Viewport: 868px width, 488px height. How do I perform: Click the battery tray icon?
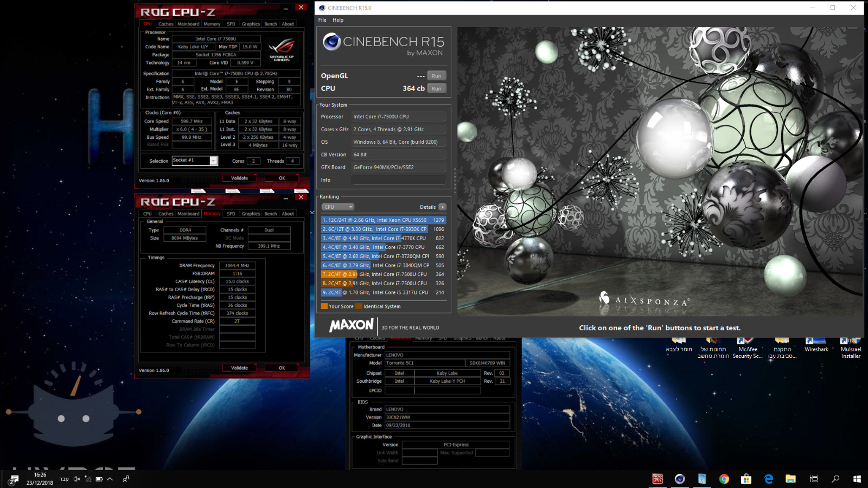[x=99, y=479]
